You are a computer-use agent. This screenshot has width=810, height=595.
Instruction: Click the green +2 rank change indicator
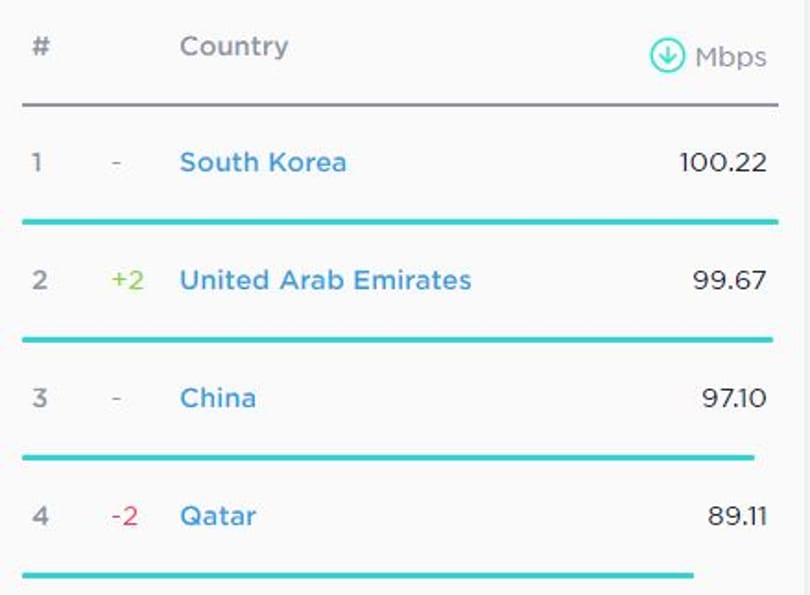click(x=128, y=280)
